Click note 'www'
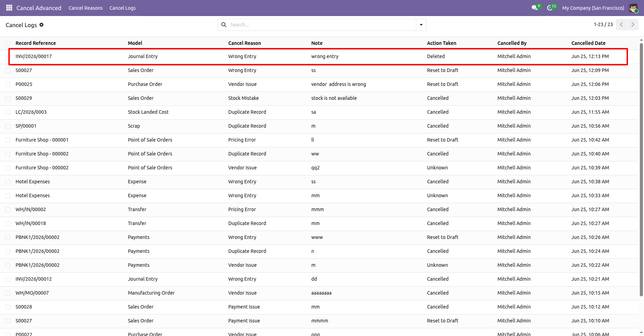 click(x=317, y=237)
